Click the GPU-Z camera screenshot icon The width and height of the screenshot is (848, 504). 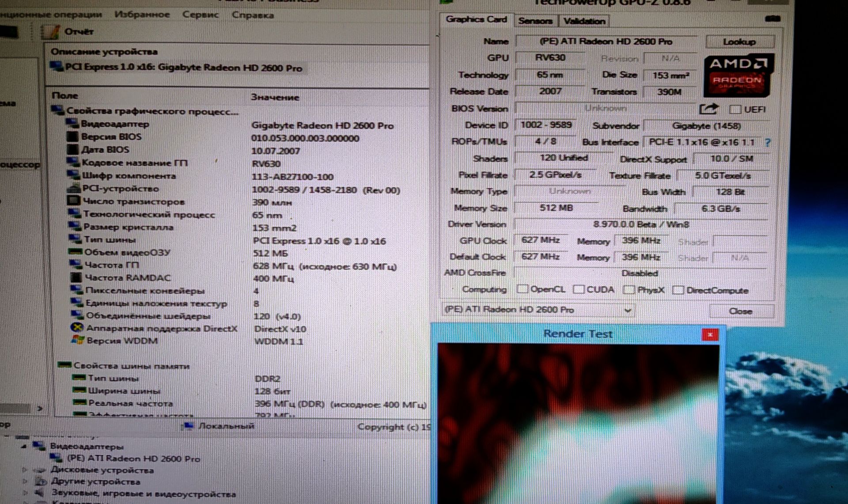(772, 19)
